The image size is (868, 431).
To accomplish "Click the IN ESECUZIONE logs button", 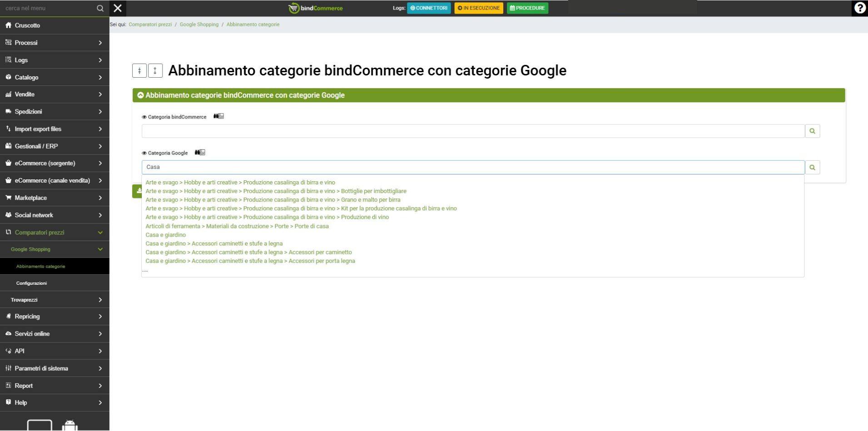I will (x=478, y=8).
